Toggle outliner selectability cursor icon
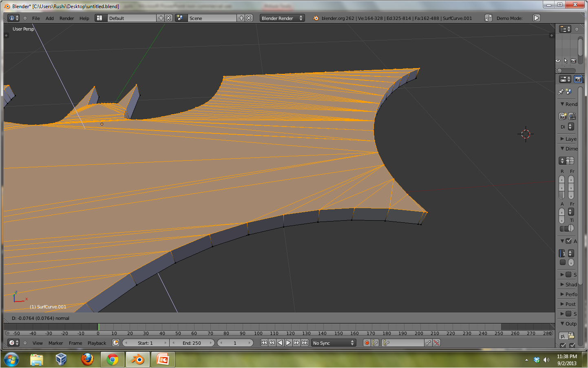Screen dimensions: 588x368 click(x=566, y=61)
